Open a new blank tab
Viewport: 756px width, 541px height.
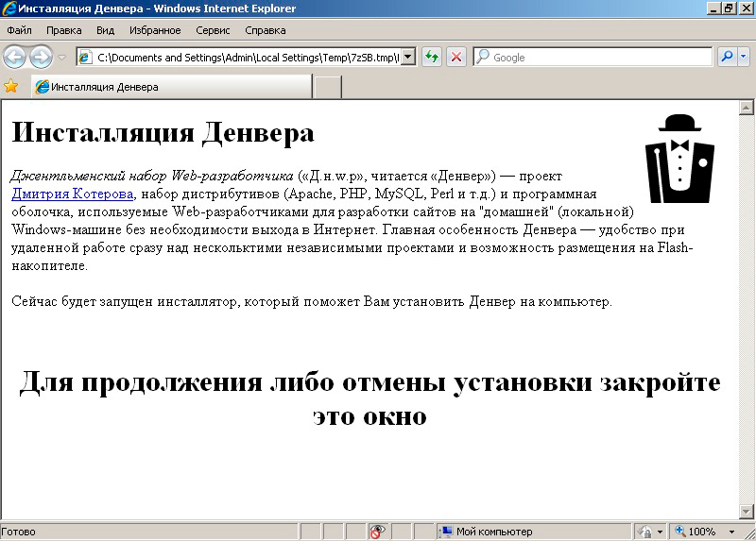tap(328, 87)
